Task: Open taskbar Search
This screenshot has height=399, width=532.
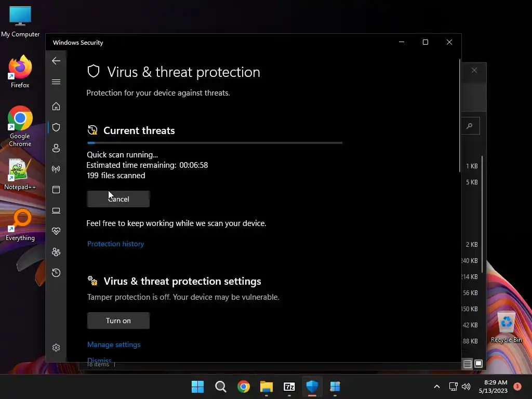Action: click(220, 387)
